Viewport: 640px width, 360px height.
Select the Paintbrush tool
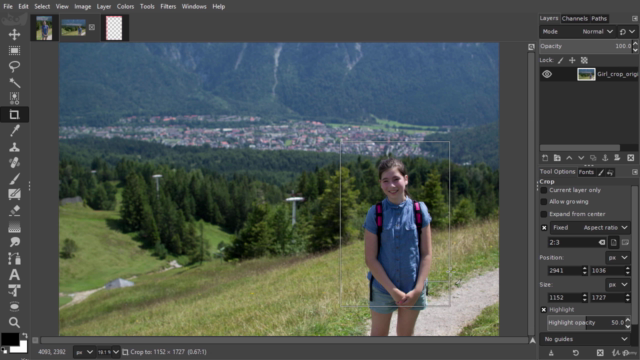(14, 178)
